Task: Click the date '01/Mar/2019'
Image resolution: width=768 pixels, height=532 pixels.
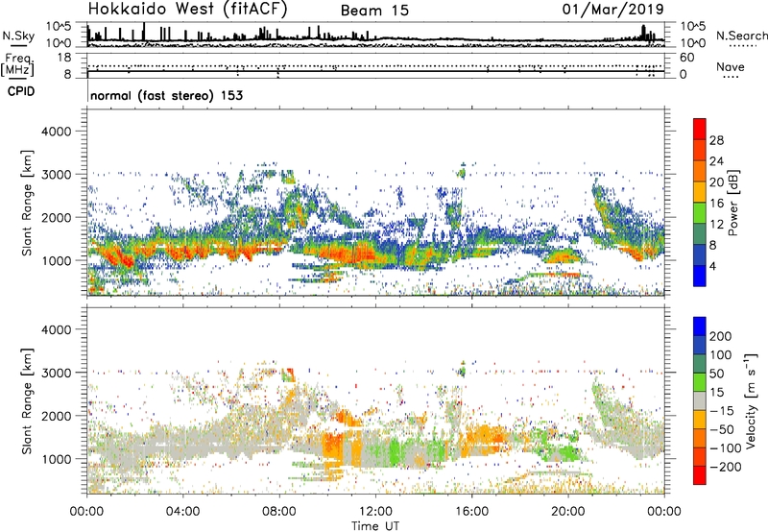Action: (x=612, y=10)
